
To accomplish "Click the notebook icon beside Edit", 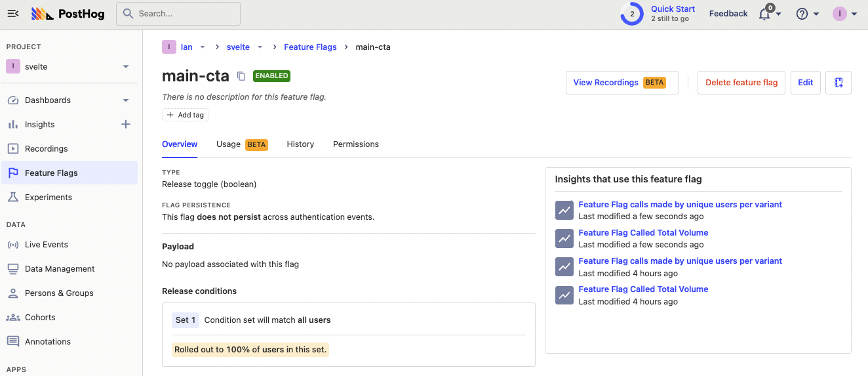I will click(x=838, y=83).
